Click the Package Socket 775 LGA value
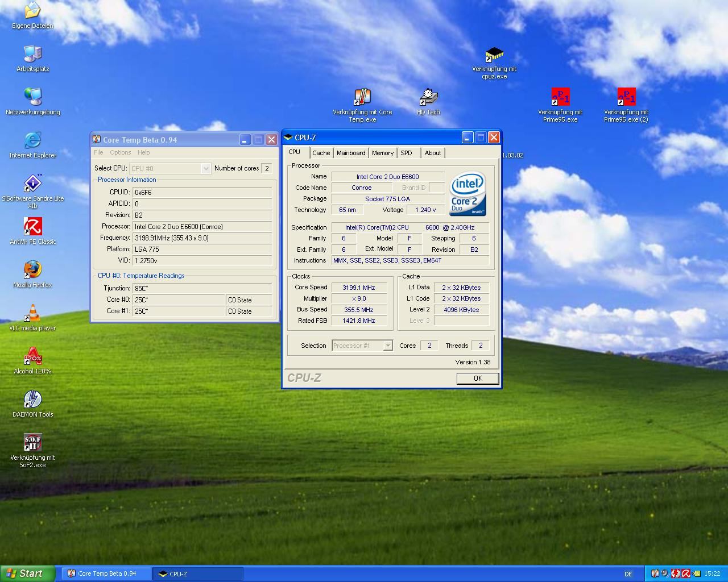Image resolution: width=728 pixels, height=582 pixels. pyautogui.click(x=388, y=199)
